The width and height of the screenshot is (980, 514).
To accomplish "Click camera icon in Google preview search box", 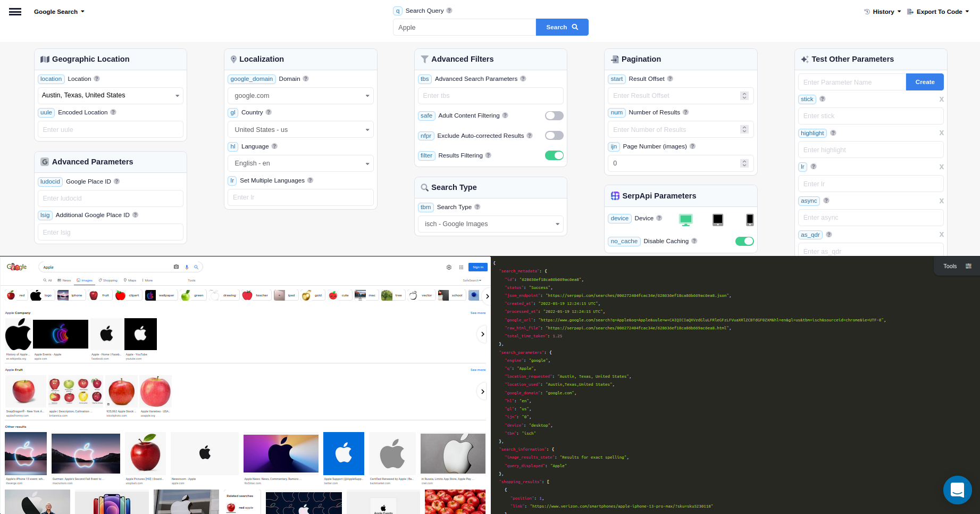I will click(x=177, y=267).
